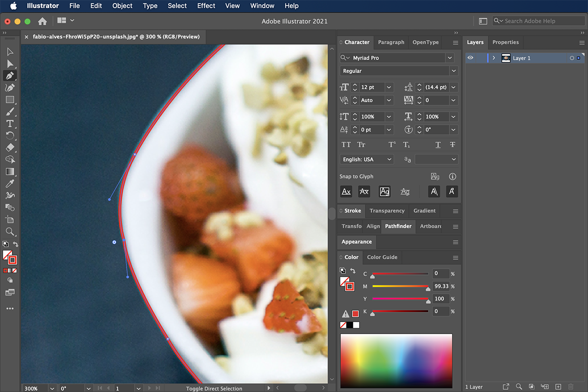Viewport: 588px width, 392px height.
Task: Select the Rotate tool
Action: click(10, 136)
